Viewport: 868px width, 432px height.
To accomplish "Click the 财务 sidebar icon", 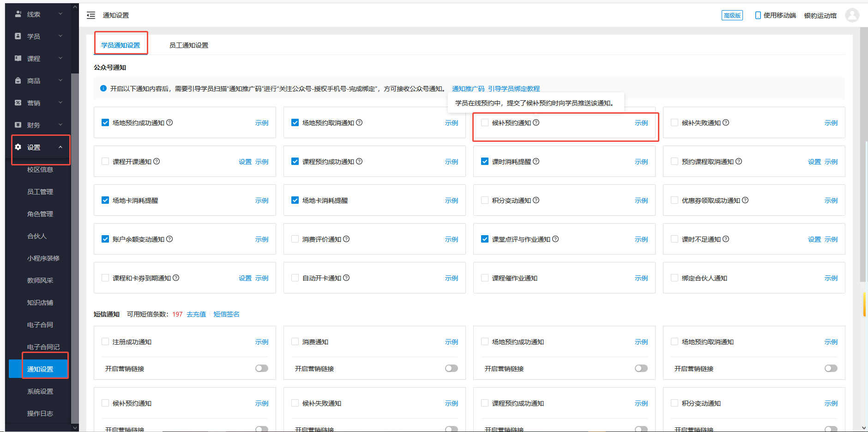I will coord(18,125).
